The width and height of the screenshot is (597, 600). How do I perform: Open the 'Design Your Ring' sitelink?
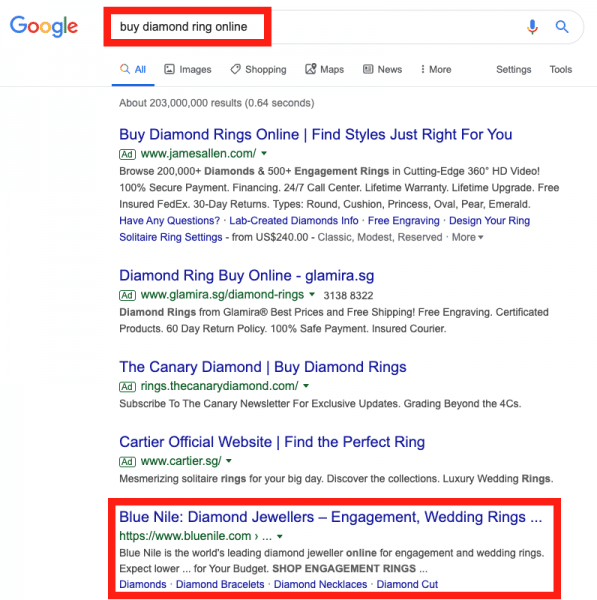[489, 220]
